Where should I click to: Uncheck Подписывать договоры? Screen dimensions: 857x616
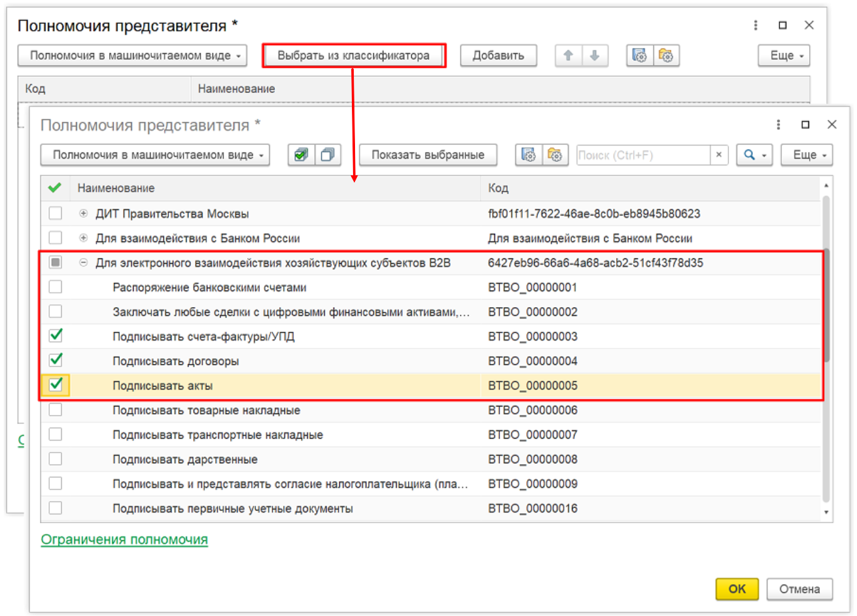coord(55,360)
